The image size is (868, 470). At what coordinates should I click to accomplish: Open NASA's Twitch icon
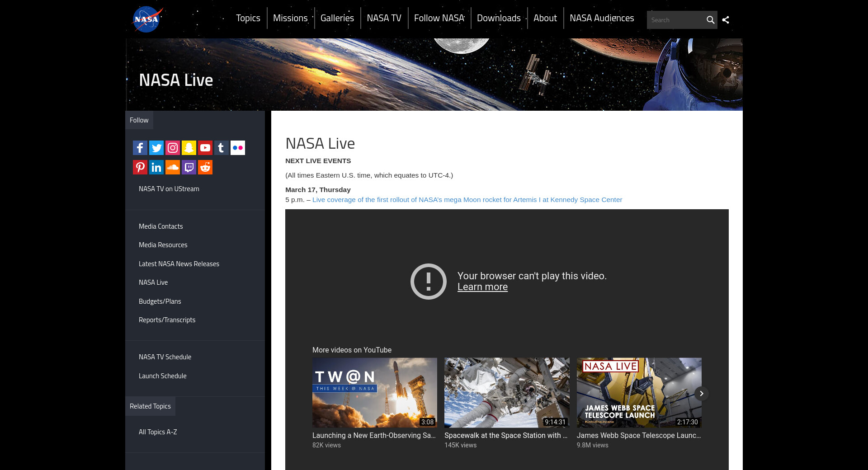(189, 167)
